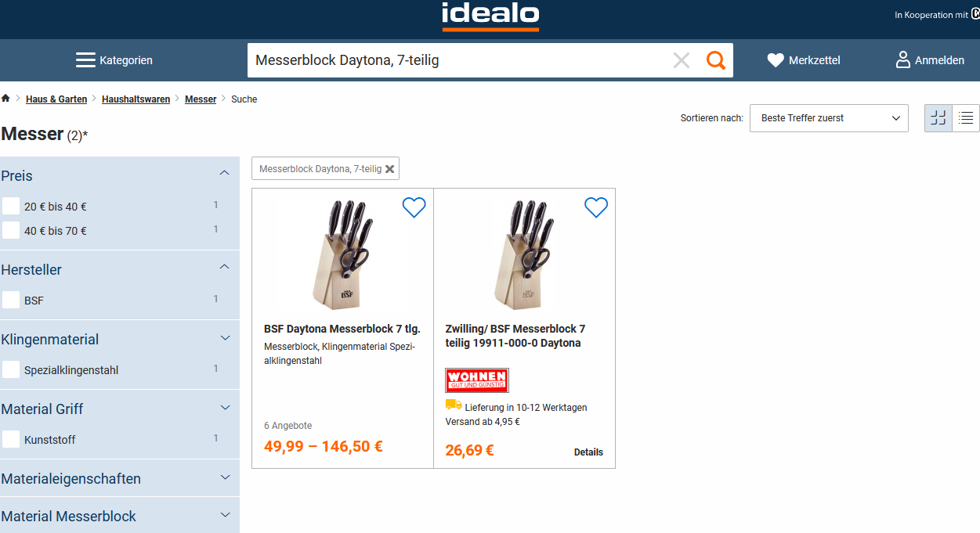Open the Beste Treffer zuerst sort dropdown
980x533 pixels.
pyautogui.click(x=829, y=118)
